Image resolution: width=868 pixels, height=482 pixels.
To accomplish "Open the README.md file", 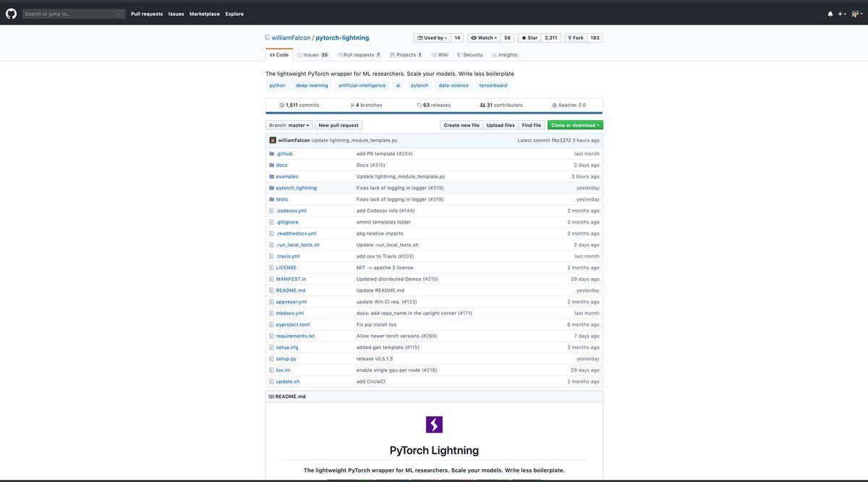I will (291, 290).
